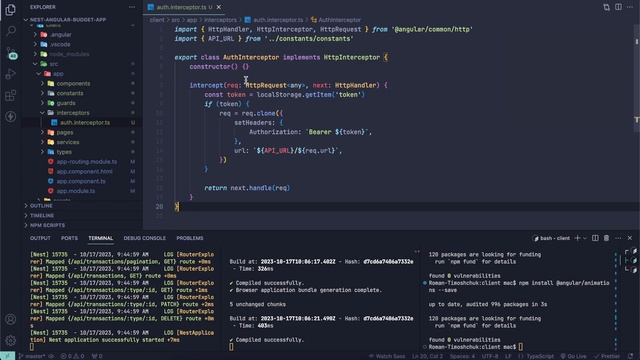Image resolution: width=640 pixels, height=360 pixels.
Task: Switch to the DEBUG CONSOLE panel tab
Action: point(144,238)
